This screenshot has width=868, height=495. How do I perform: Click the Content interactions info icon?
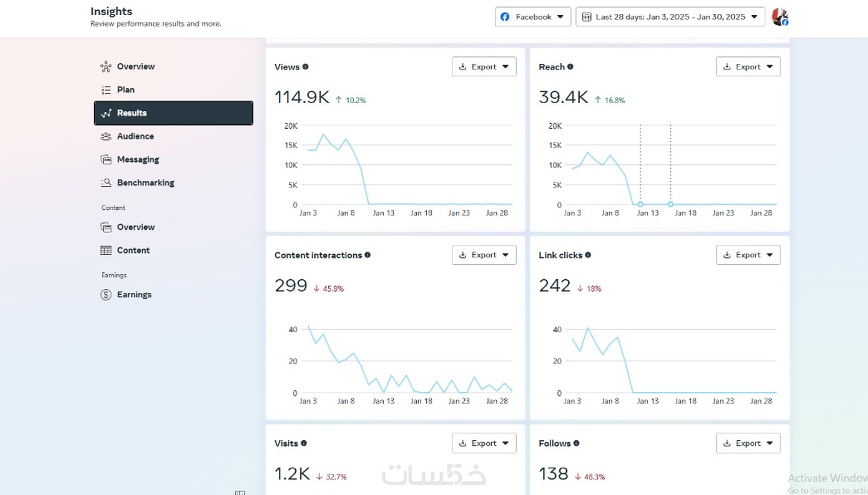click(x=368, y=255)
